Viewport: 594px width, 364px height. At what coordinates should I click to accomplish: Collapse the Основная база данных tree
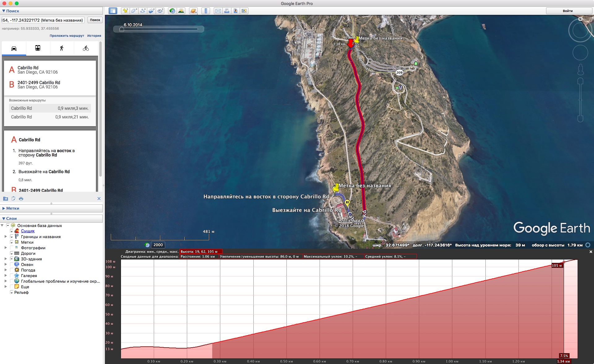click(x=2, y=225)
